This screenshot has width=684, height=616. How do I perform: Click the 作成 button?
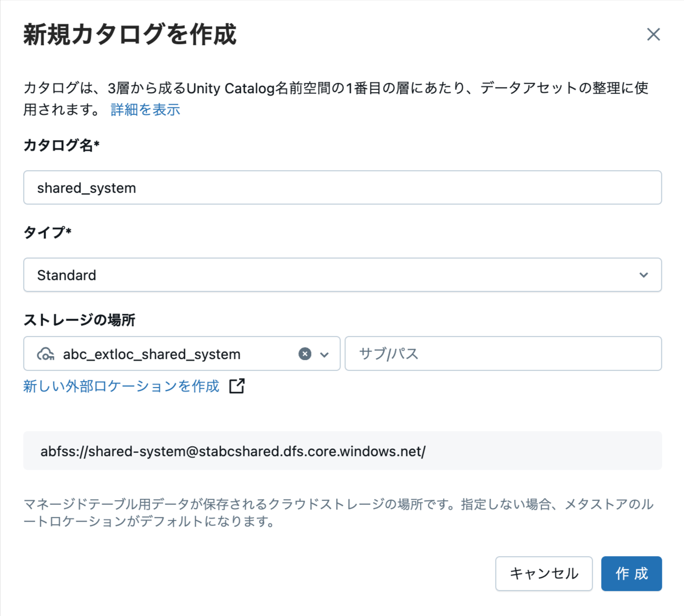pyautogui.click(x=631, y=573)
